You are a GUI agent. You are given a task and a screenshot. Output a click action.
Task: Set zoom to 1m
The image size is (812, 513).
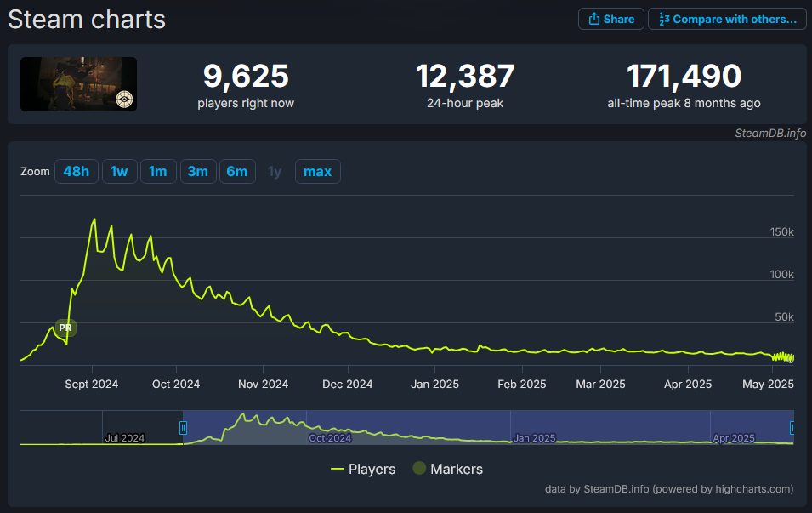[x=158, y=172]
